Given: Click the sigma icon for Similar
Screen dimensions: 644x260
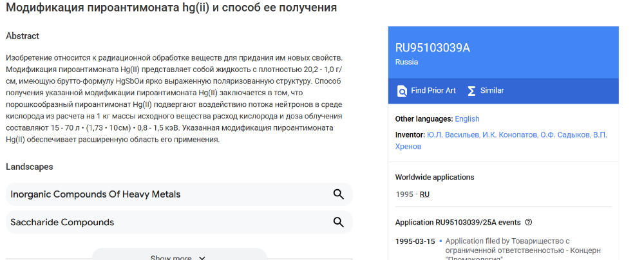Looking at the screenshot, I should [471, 91].
